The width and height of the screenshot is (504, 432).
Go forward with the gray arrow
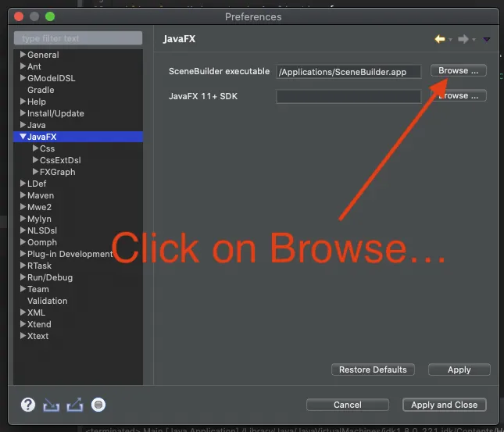point(463,39)
